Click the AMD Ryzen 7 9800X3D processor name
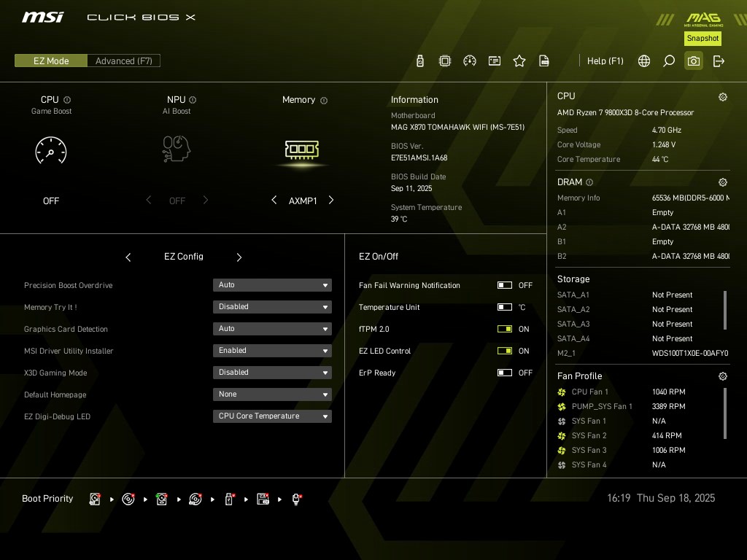This screenshot has height=560, width=747. [625, 113]
